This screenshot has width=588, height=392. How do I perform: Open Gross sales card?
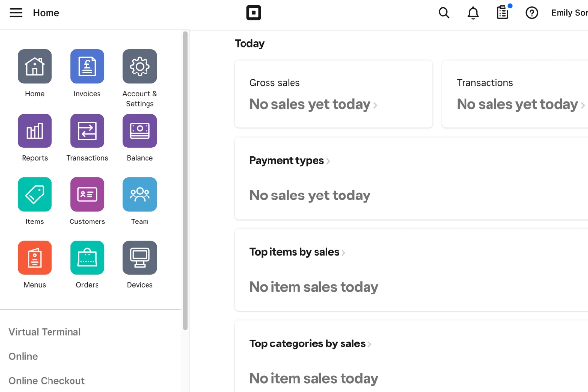[334, 94]
